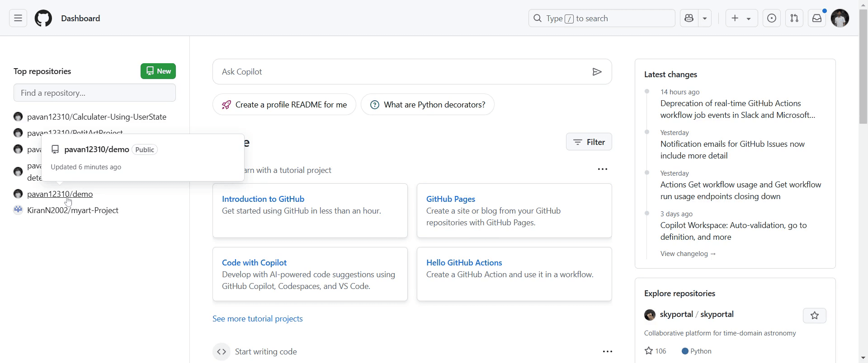Expand the Copilot dropdown arrow

(x=705, y=19)
